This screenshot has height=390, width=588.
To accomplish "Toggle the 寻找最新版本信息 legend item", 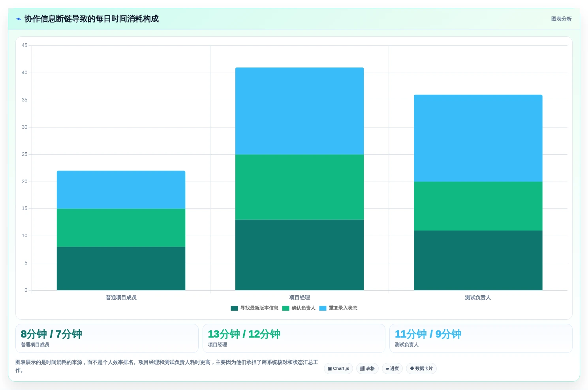I will click(255, 308).
